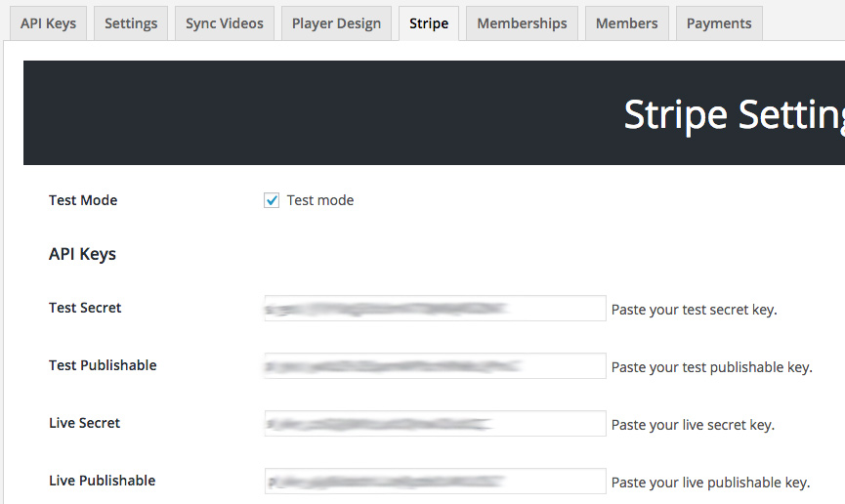Click the Stripe Settings banner title

[734, 115]
